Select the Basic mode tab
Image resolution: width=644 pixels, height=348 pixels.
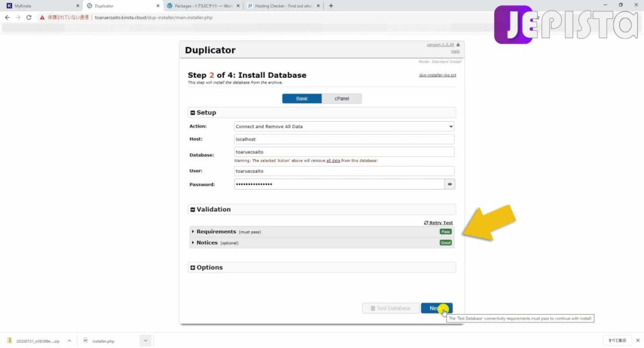[302, 99]
